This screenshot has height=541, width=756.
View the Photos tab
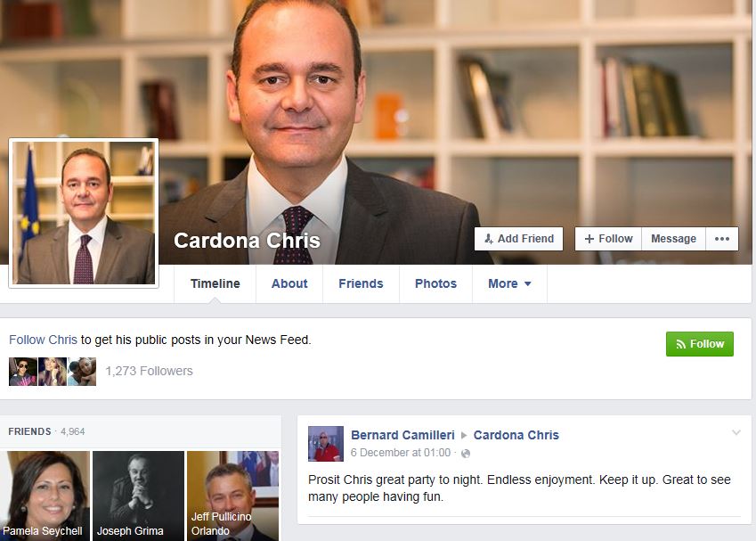(435, 283)
